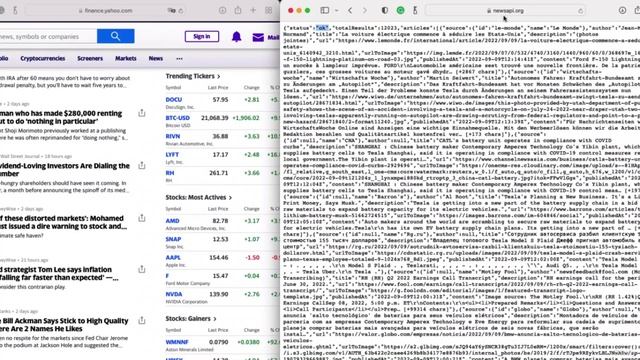Reload the newsapi.org page

pyautogui.click(x=580, y=11)
